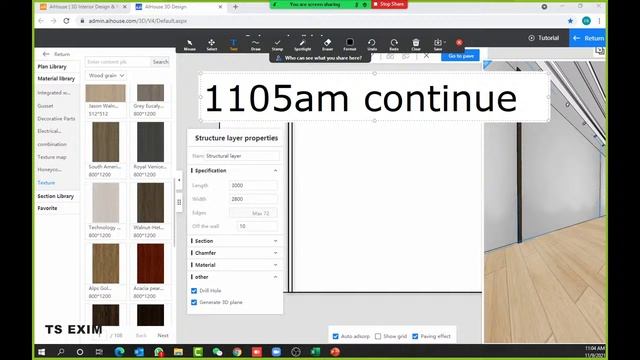Viewport: 640px width, 360px height.
Task: Go to Next page of materials
Action: 163,335
